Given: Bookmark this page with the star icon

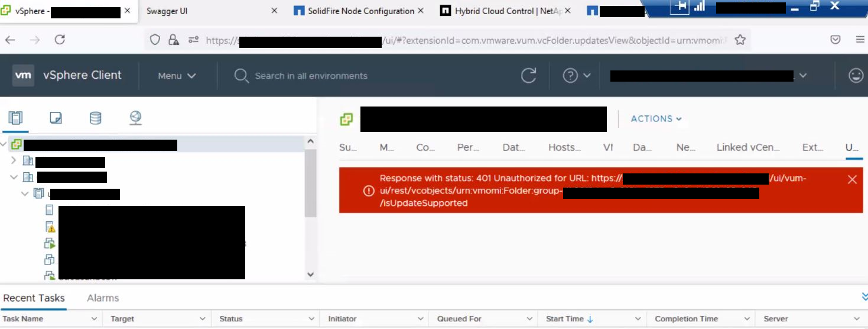Looking at the screenshot, I should (740, 40).
